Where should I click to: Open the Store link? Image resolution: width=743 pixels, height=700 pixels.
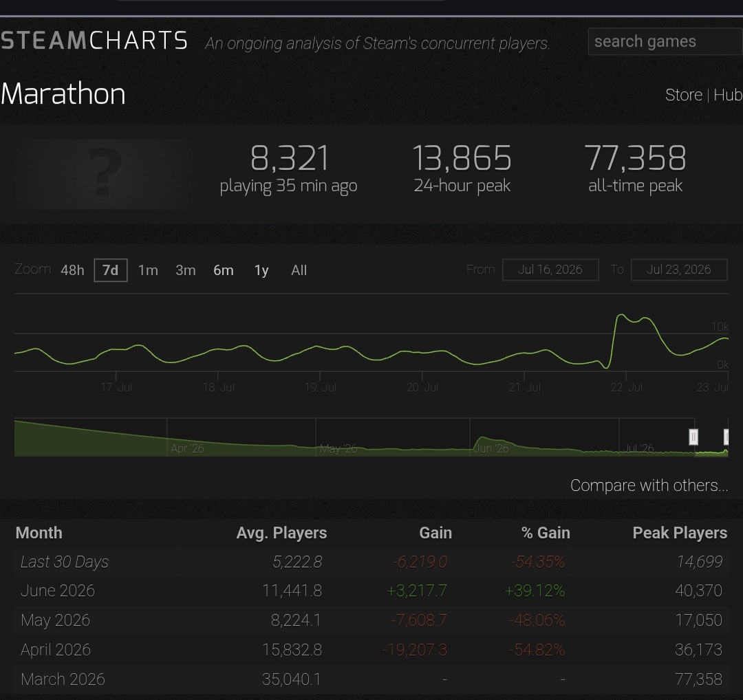[683, 95]
